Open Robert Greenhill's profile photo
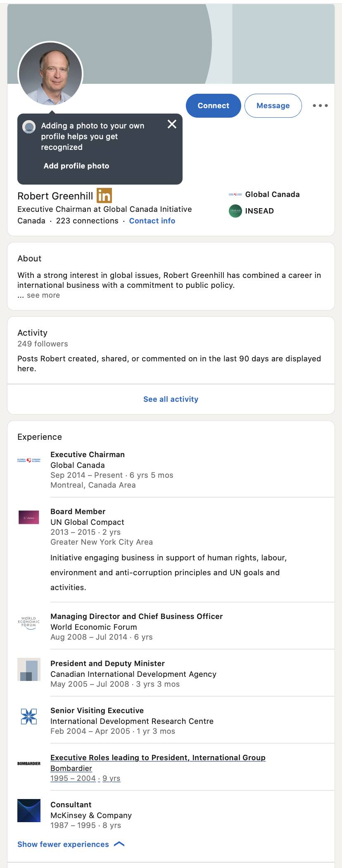 (50, 74)
